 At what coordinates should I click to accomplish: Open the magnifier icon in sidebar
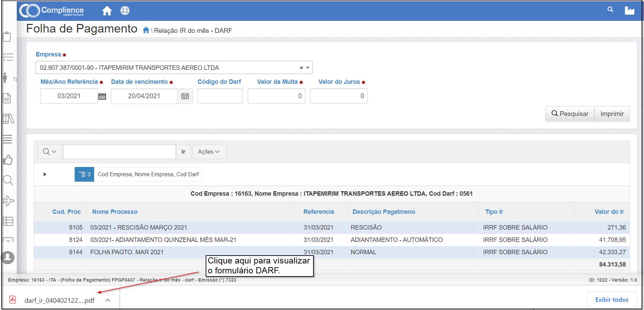click(x=8, y=180)
